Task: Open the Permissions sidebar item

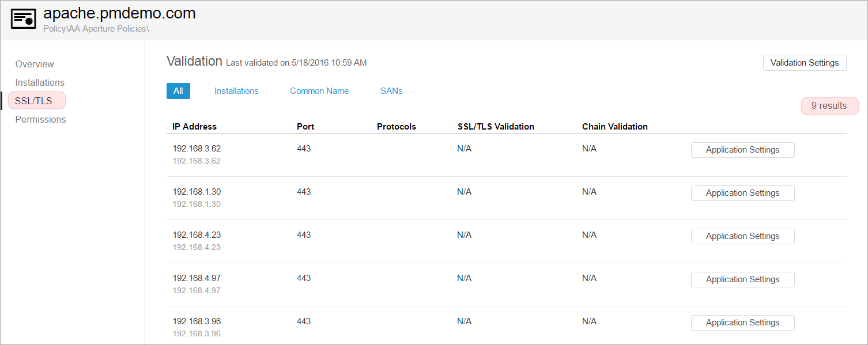Action: coord(40,119)
